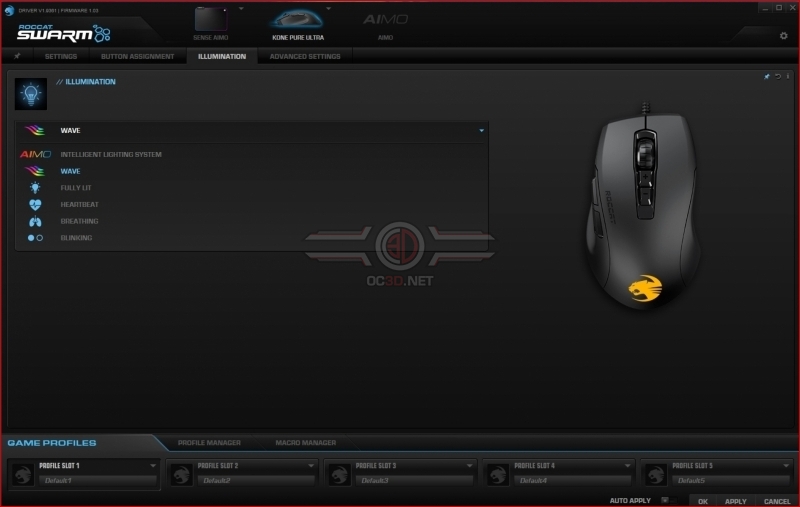Open dropdown arrow next to Sense AIMO

tap(241, 9)
